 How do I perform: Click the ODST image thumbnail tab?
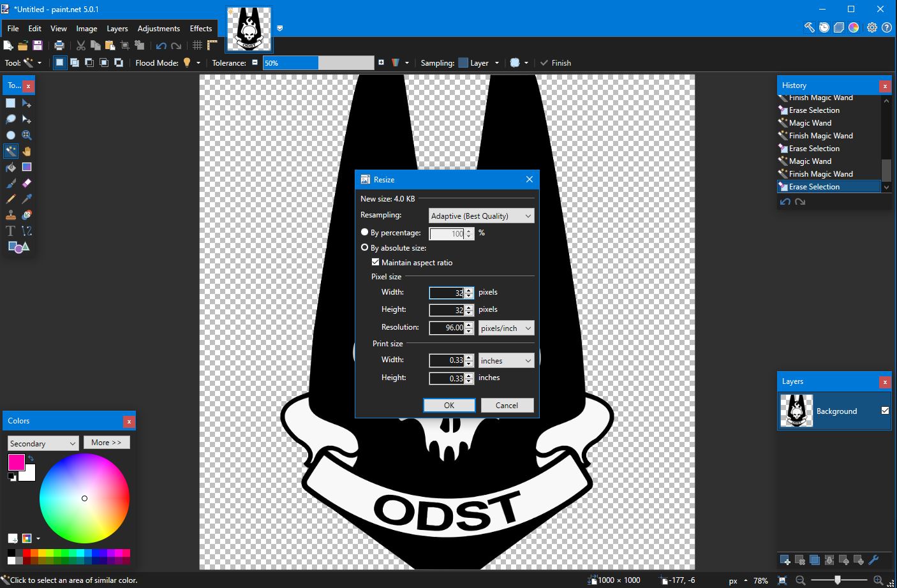[x=249, y=29]
